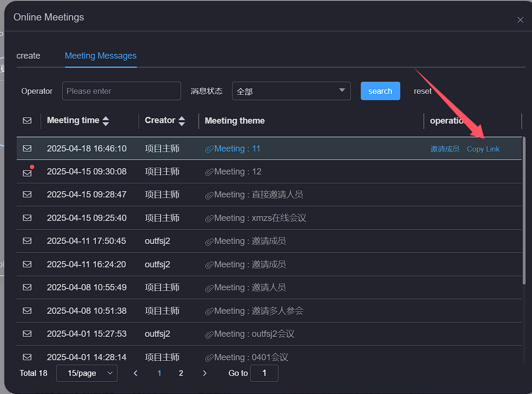The height and width of the screenshot is (394, 532).
Task: Focus the Operator input field
Action: pos(121,91)
